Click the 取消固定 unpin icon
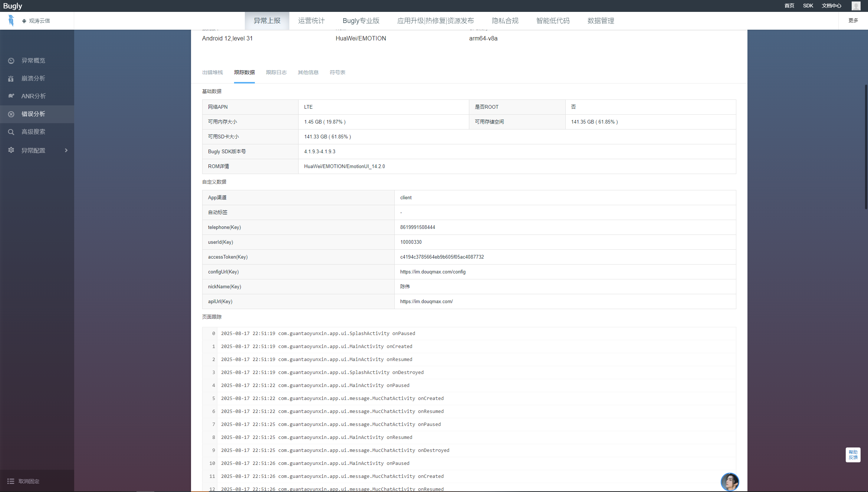This screenshot has width=868, height=492. 11,481
